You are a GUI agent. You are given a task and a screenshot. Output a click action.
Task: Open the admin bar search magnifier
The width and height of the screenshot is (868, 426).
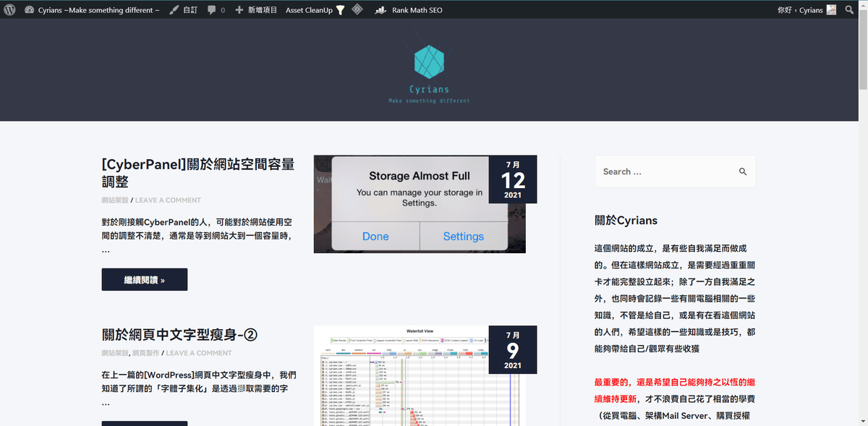pyautogui.click(x=849, y=10)
